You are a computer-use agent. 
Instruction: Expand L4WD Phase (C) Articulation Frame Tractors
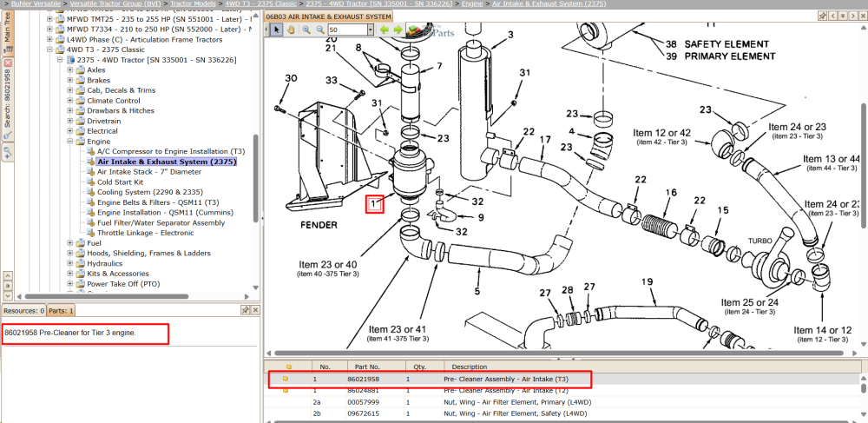click(x=49, y=39)
